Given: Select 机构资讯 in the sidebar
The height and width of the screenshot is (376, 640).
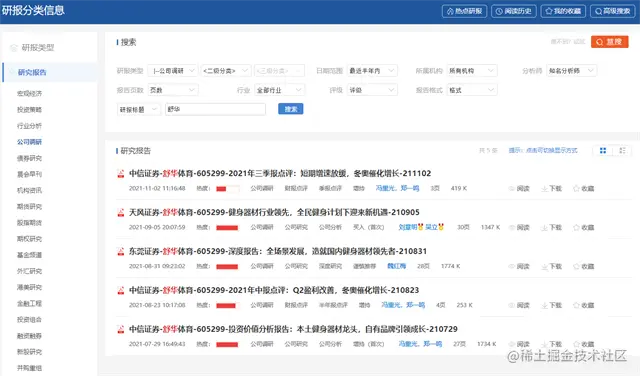Looking at the screenshot, I should [29, 190].
